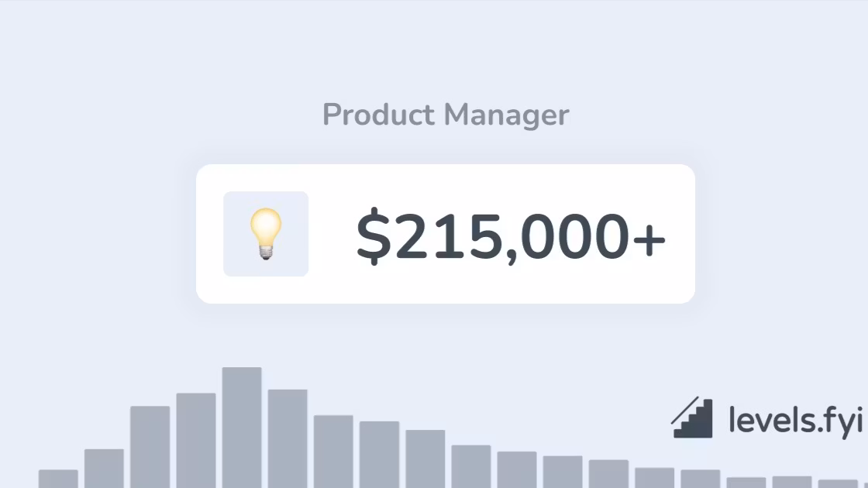Select the twelfth histogram bar from left

coord(563,472)
